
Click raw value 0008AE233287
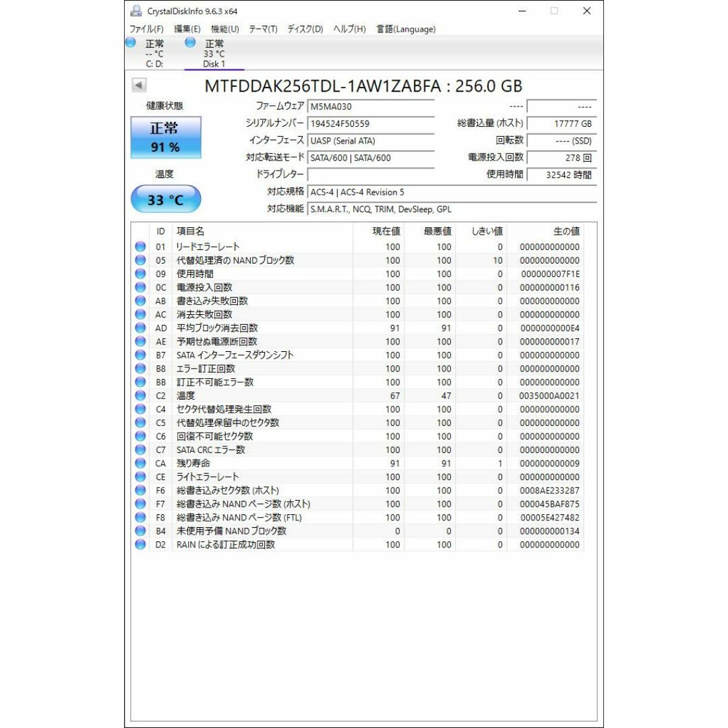point(549,490)
